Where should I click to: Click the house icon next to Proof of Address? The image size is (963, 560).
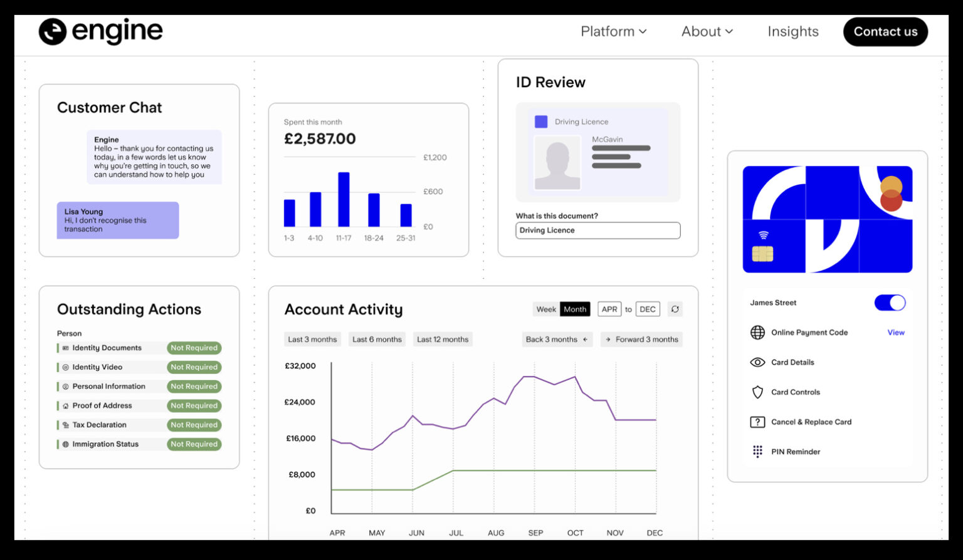click(x=65, y=405)
